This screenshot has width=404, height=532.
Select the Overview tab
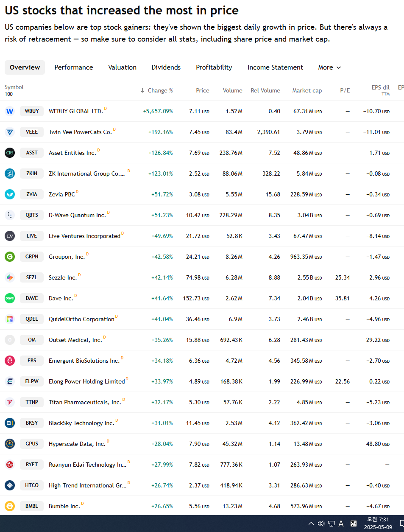point(25,67)
